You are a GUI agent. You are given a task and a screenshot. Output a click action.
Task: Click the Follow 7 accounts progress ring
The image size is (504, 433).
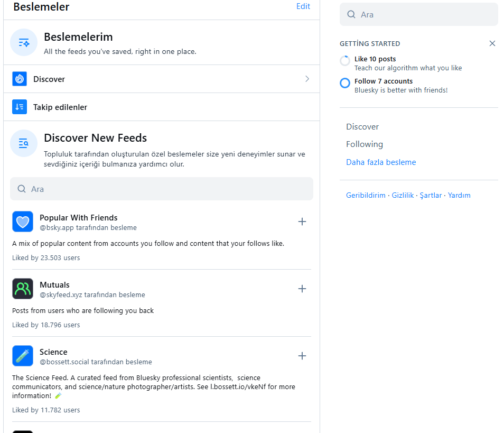click(345, 83)
